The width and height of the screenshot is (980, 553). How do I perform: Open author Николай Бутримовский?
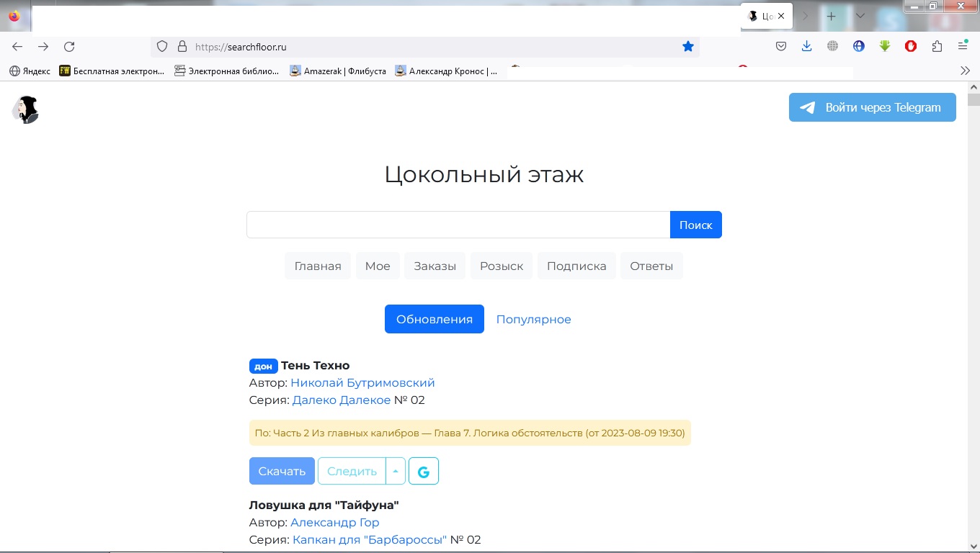coord(362,382)
